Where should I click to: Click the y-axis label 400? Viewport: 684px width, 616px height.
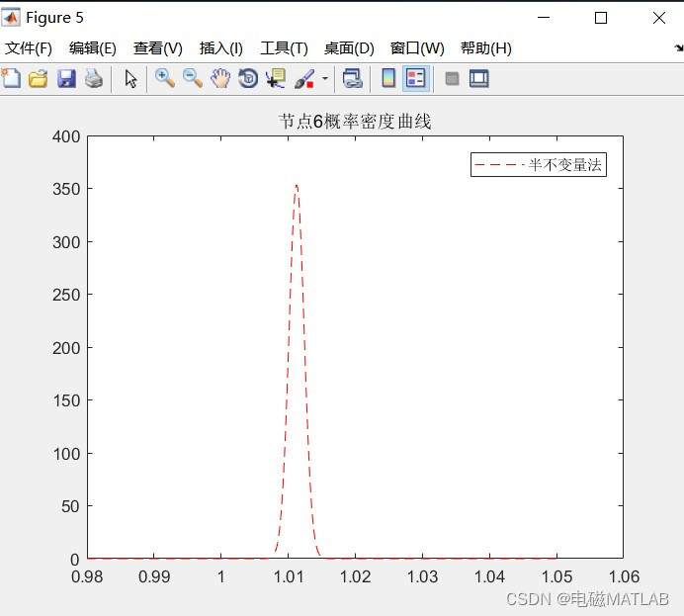coord(66,136)
